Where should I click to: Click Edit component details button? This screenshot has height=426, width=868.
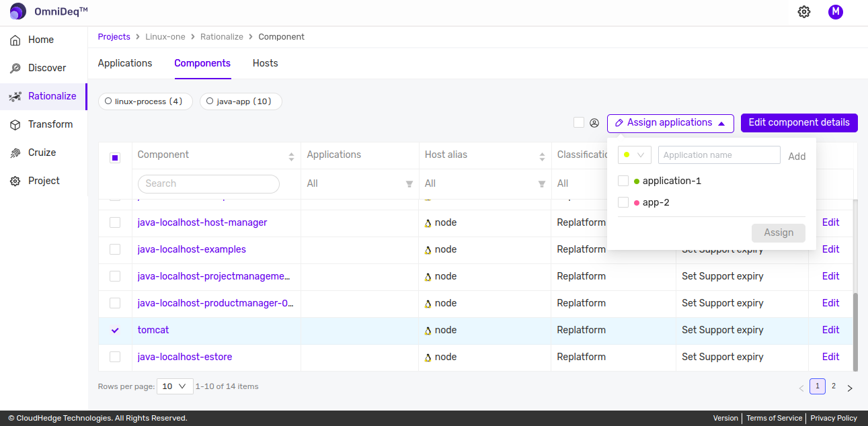click(x=799, y=123)
